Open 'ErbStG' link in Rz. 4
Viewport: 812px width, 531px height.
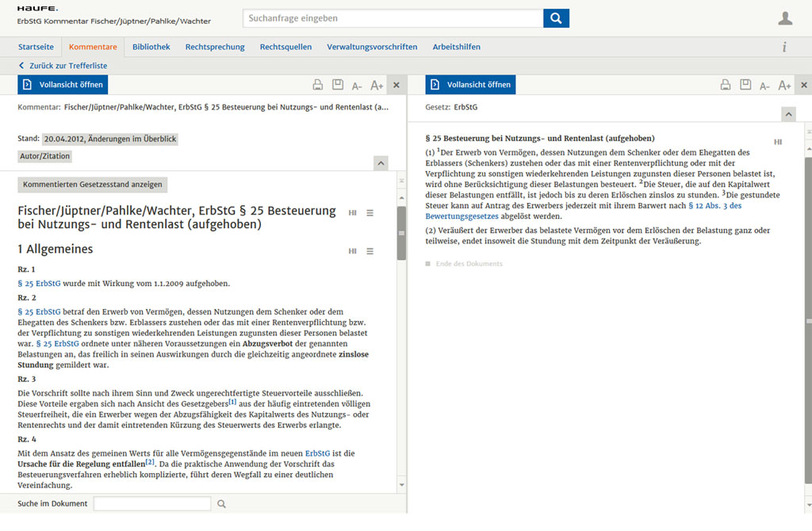pos(317,453)
